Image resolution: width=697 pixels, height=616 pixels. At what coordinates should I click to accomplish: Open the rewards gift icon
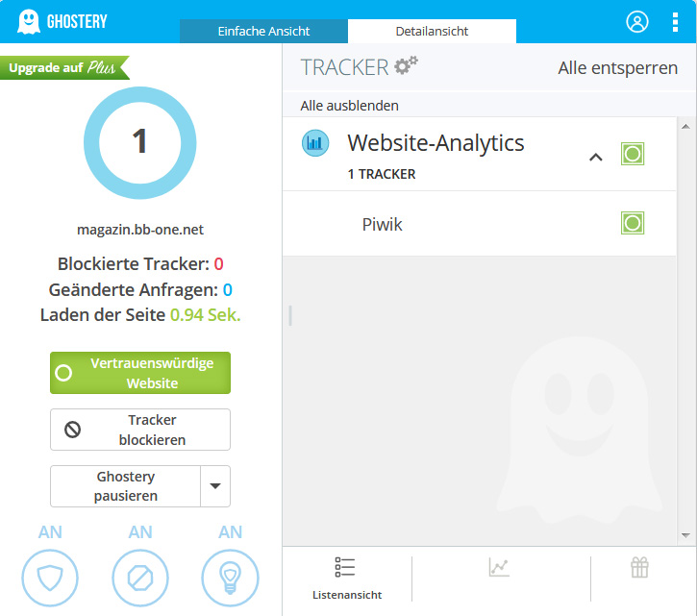click(x=639, y=567)
